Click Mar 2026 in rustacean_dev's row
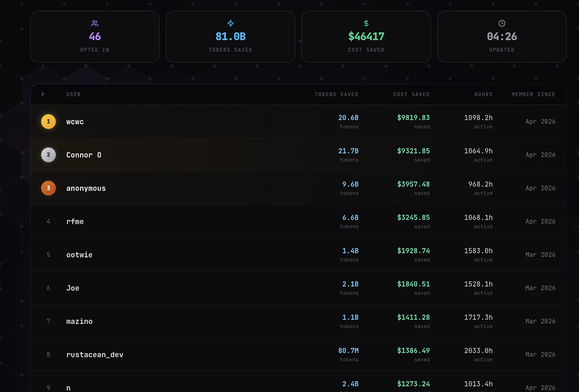 tap(541, 355)
